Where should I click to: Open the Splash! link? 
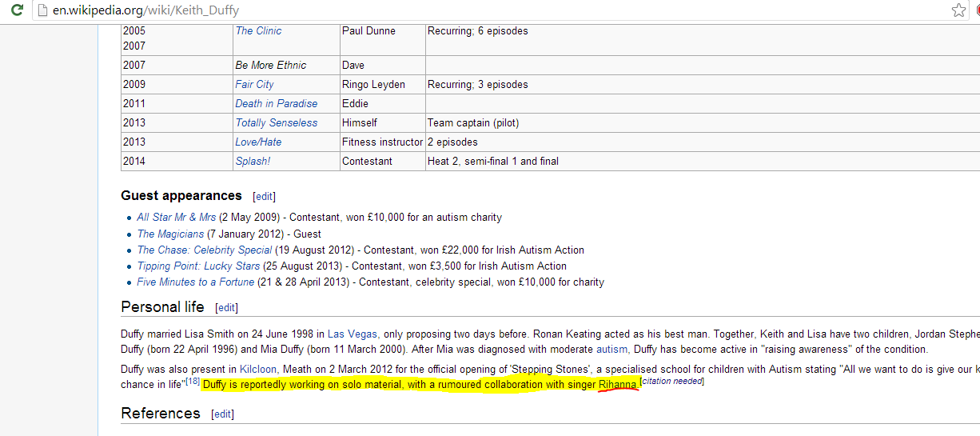(253, 162)
